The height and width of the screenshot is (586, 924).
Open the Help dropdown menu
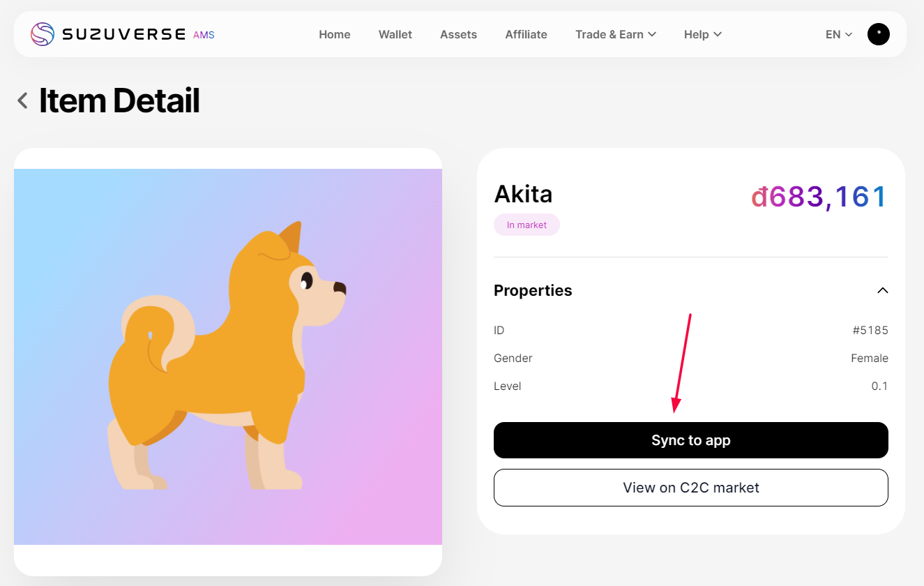702,34
